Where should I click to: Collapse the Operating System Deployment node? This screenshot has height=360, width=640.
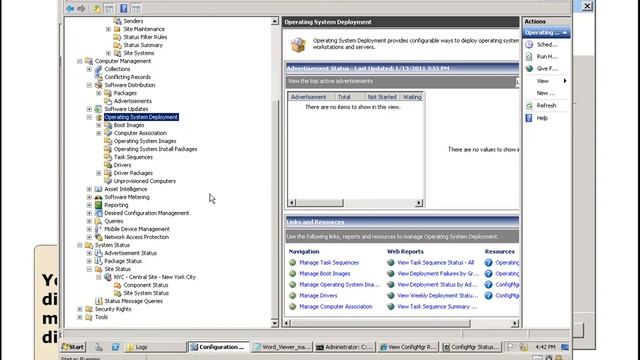click(x=89, y=117)
